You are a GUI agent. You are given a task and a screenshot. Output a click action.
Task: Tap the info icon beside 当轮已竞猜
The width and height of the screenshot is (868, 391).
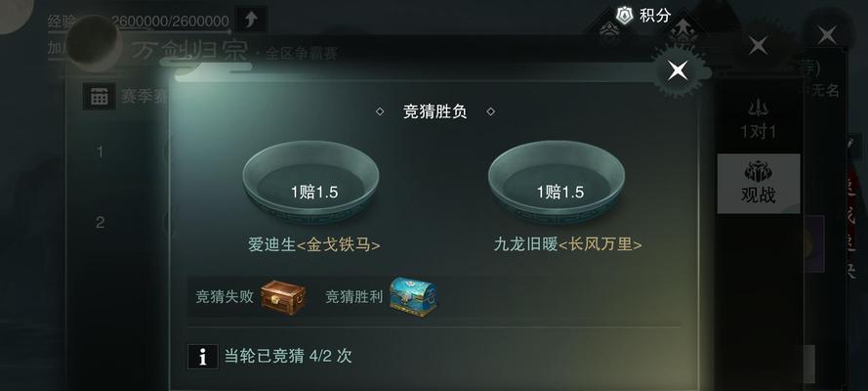(203, 357)
